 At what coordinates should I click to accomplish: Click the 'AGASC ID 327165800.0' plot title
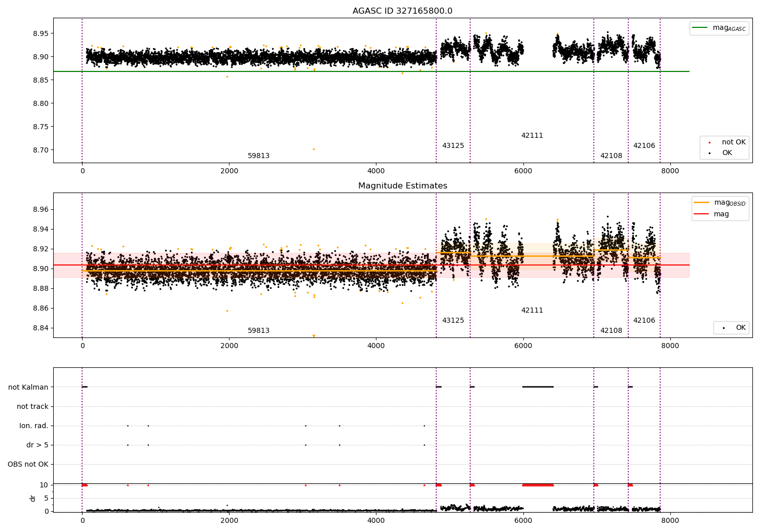coord(402,11)
